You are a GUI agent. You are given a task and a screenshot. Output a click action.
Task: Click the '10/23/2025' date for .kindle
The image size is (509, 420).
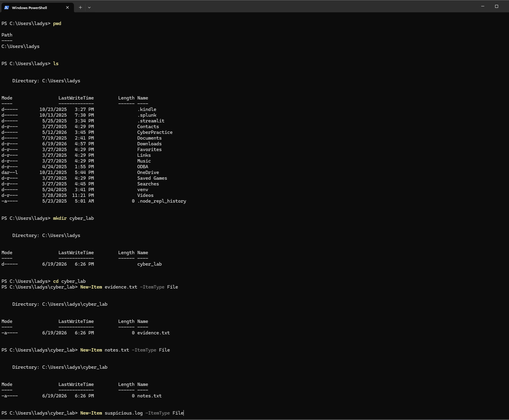point(53,109)
